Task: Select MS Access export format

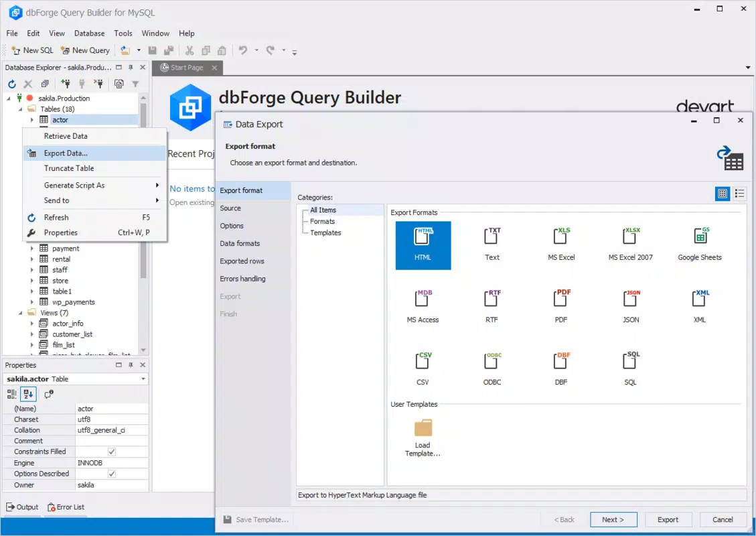Action: [423, 308]
